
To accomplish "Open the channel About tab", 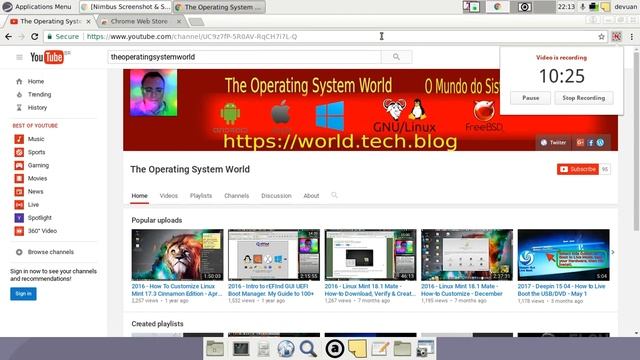I will tap(311, 196).
